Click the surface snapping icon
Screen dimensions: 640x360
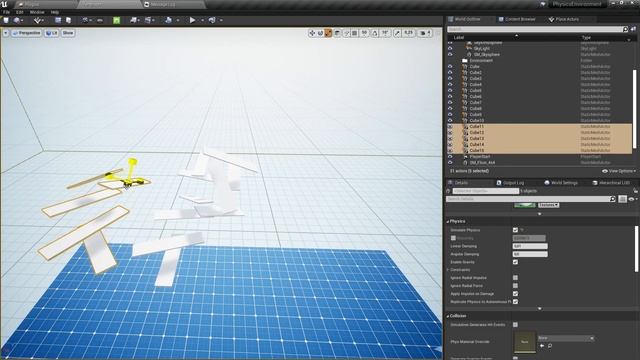point(346,33)
